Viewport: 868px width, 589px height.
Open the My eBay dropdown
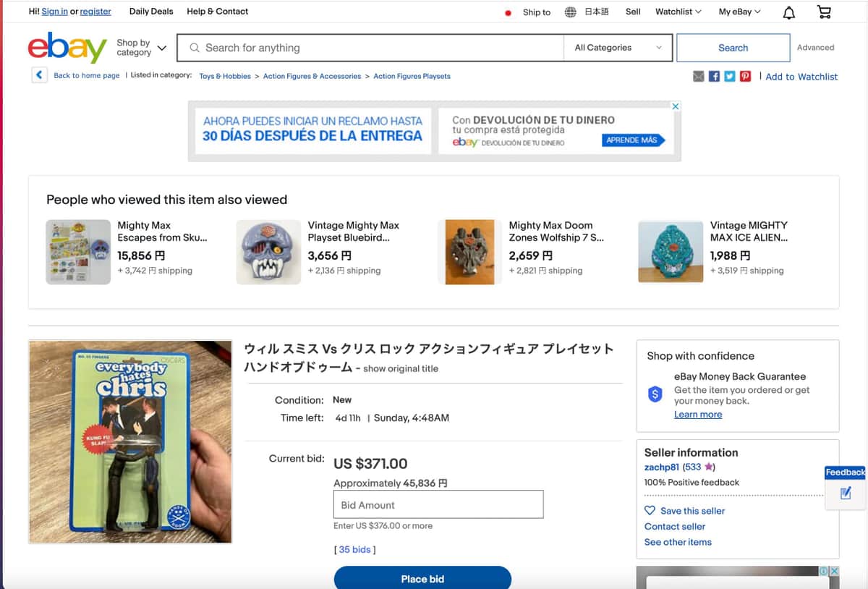[738, 12]
